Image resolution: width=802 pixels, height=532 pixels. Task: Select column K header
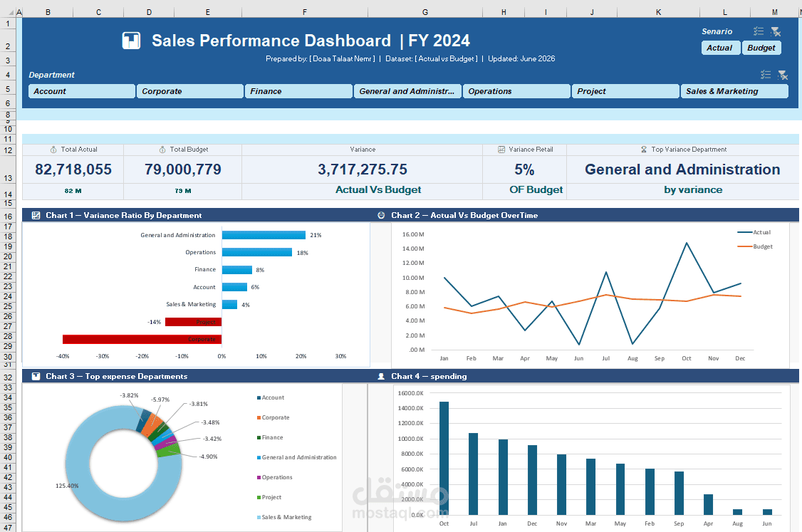658,12
